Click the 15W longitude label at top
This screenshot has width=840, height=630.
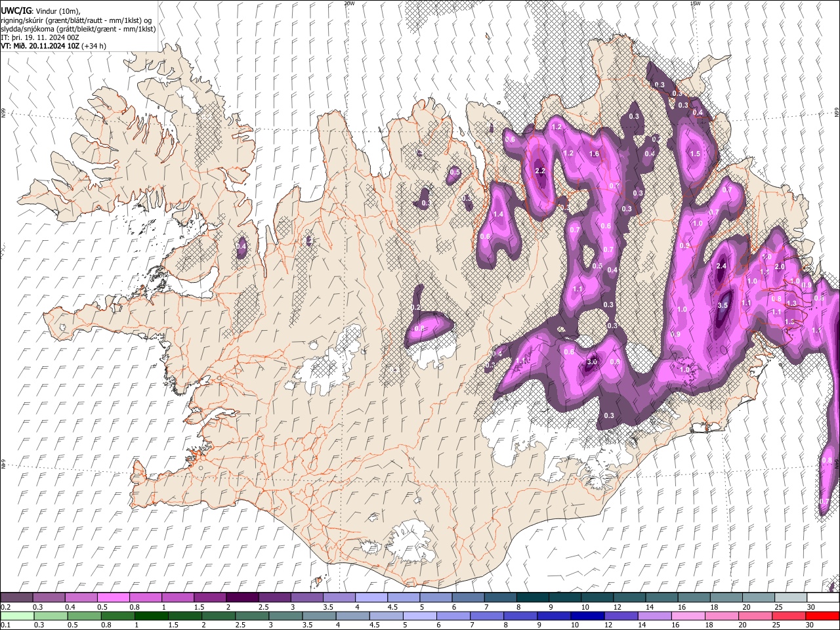[x=695, y=3]
